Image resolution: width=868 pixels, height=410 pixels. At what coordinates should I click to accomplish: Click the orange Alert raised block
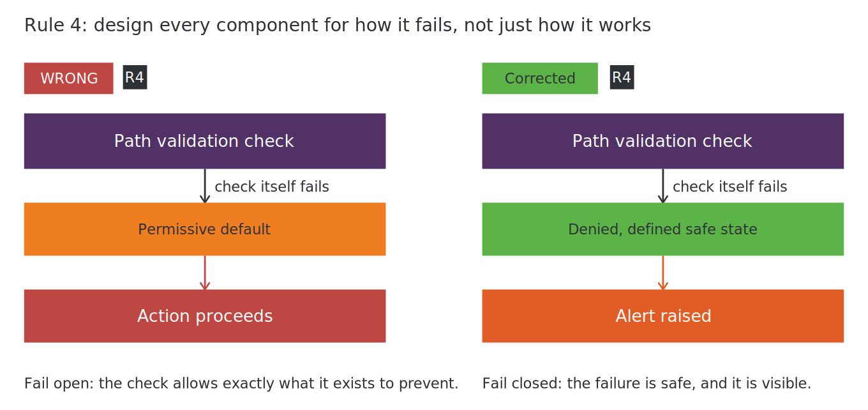click(662, 316)
